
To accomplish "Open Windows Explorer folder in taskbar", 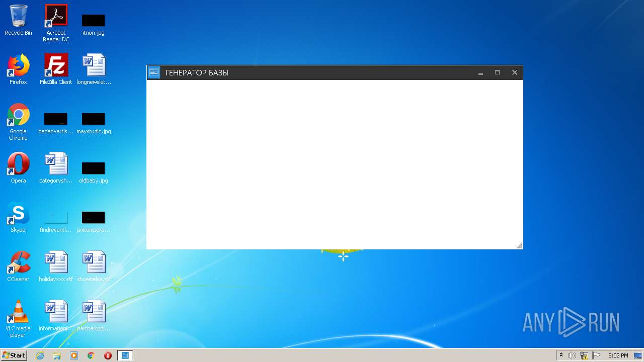I will [x=57, y=355].
